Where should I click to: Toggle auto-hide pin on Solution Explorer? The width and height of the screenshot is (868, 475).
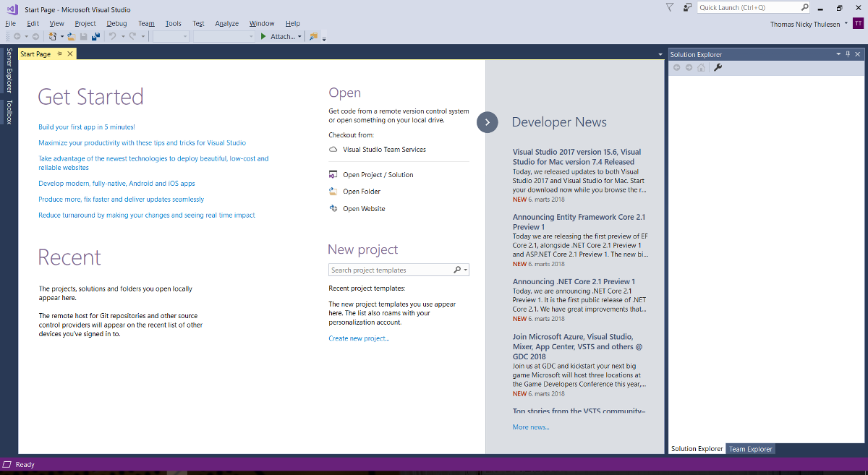848,54
